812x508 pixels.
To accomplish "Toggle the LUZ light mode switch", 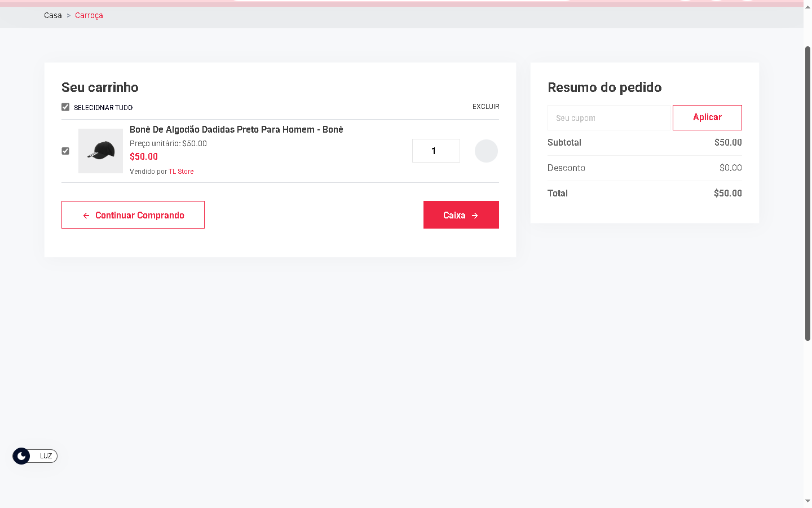I will tap(36, 456).
